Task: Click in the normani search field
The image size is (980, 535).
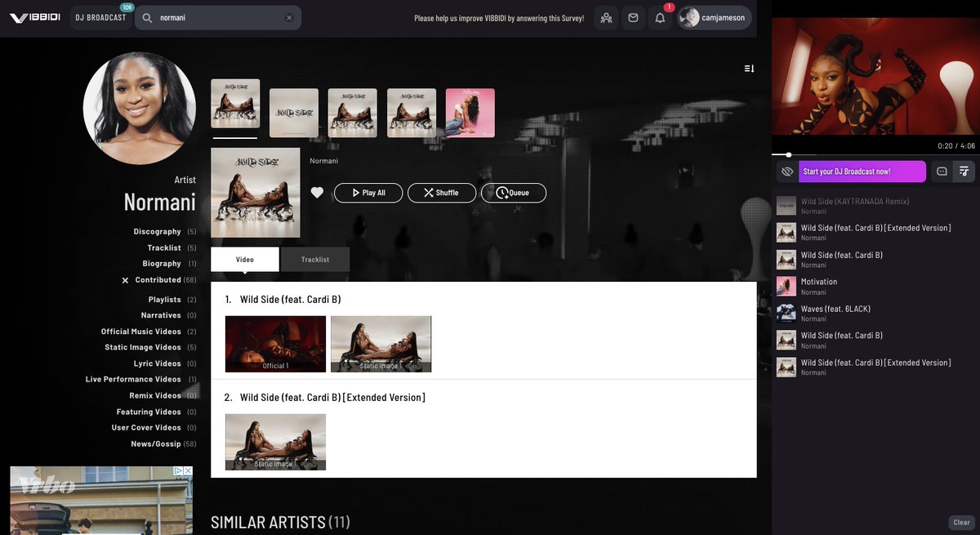Action: [x=219, y=17]
